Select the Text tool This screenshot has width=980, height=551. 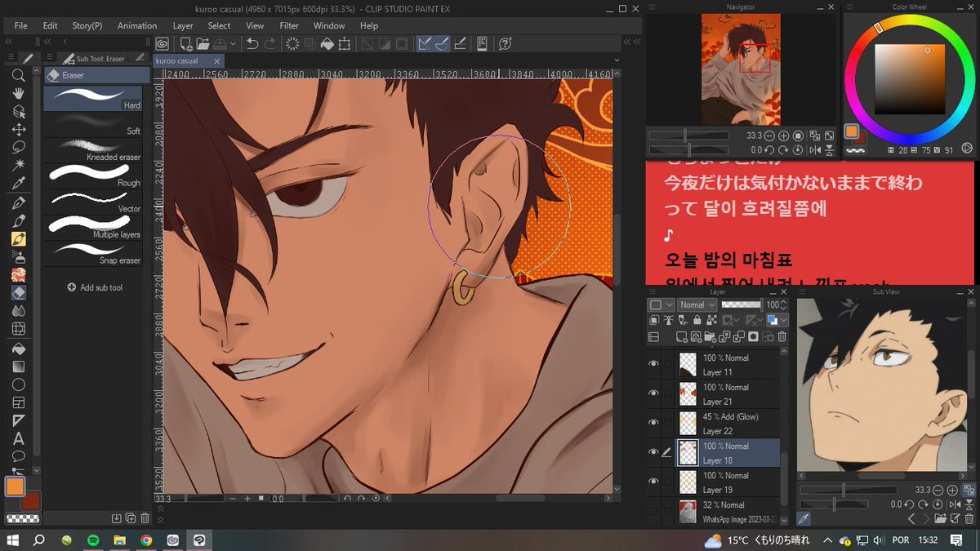pos(18,438)
